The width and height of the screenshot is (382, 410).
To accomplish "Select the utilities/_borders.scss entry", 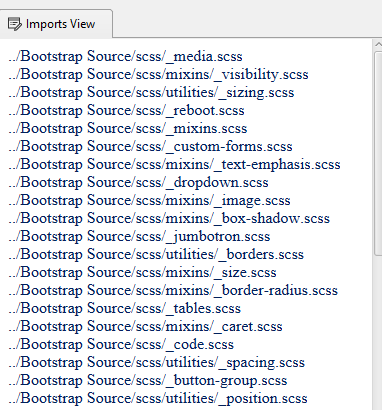I will coord(156,254).
